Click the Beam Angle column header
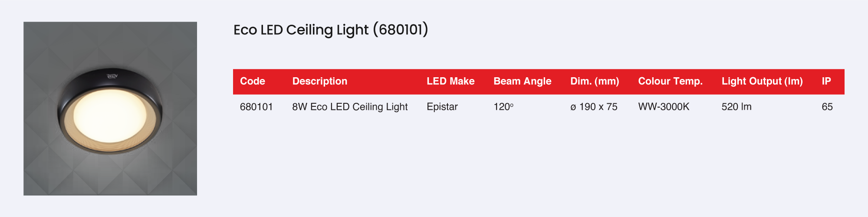Viewport: 868px width, 217px height. pyautogui.click(x=523, y=81)
